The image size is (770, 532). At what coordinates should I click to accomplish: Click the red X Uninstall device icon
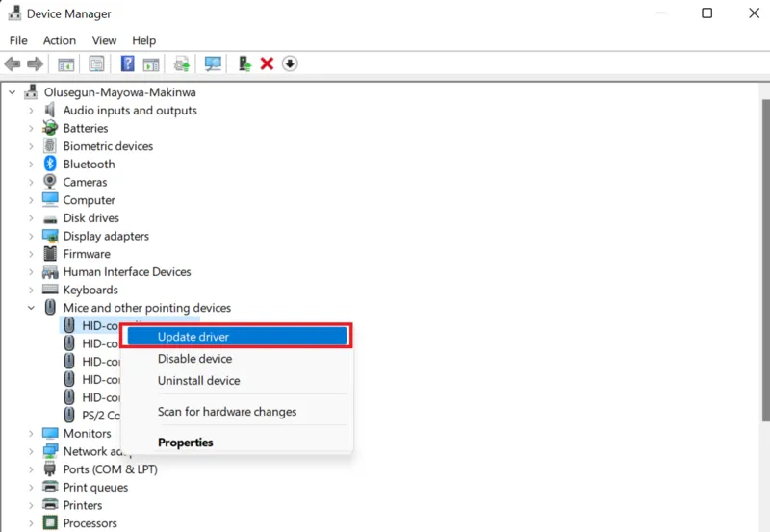[267, 63]
